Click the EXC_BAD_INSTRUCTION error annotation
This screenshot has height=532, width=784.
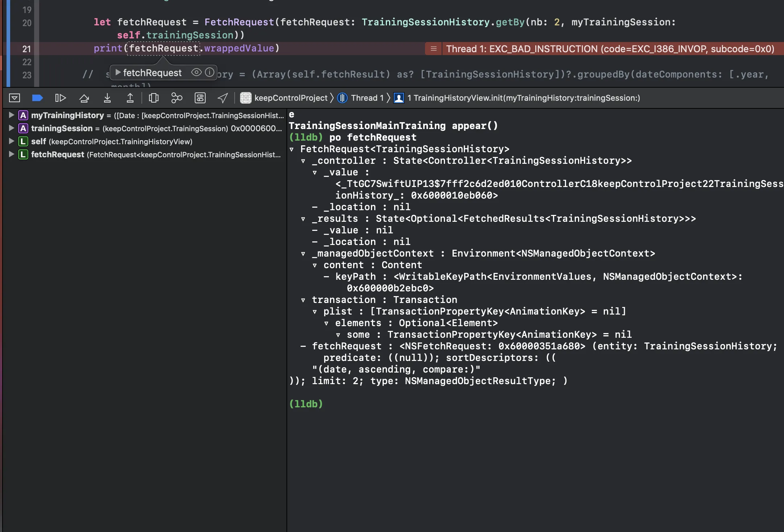(609, 49)
